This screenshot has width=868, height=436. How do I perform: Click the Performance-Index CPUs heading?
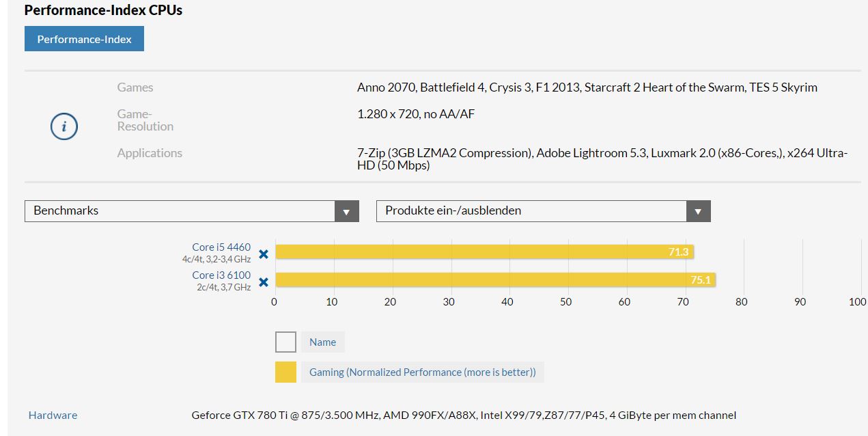(x=103, y=10)
